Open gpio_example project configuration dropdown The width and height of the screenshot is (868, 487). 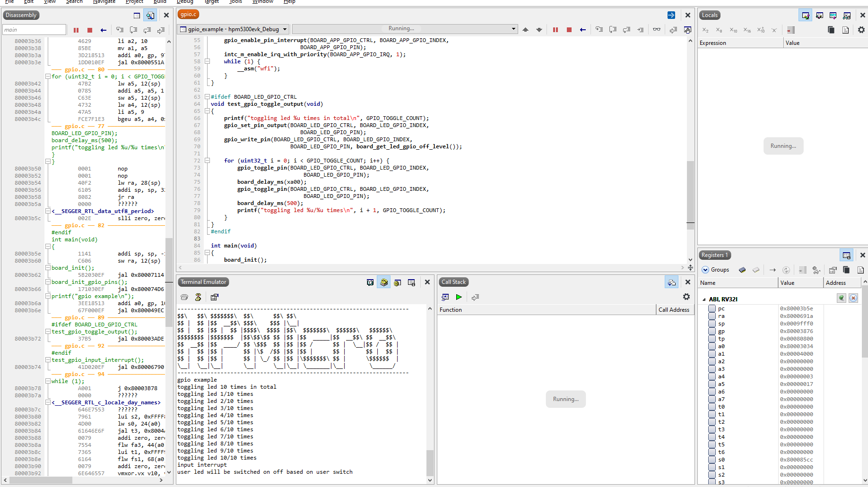point(233,29)
